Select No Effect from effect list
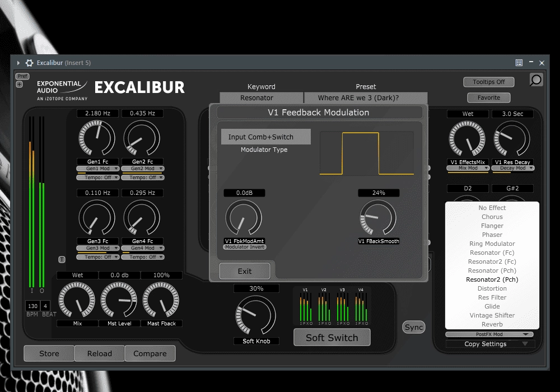560x392 pixels. click(492, 208)
